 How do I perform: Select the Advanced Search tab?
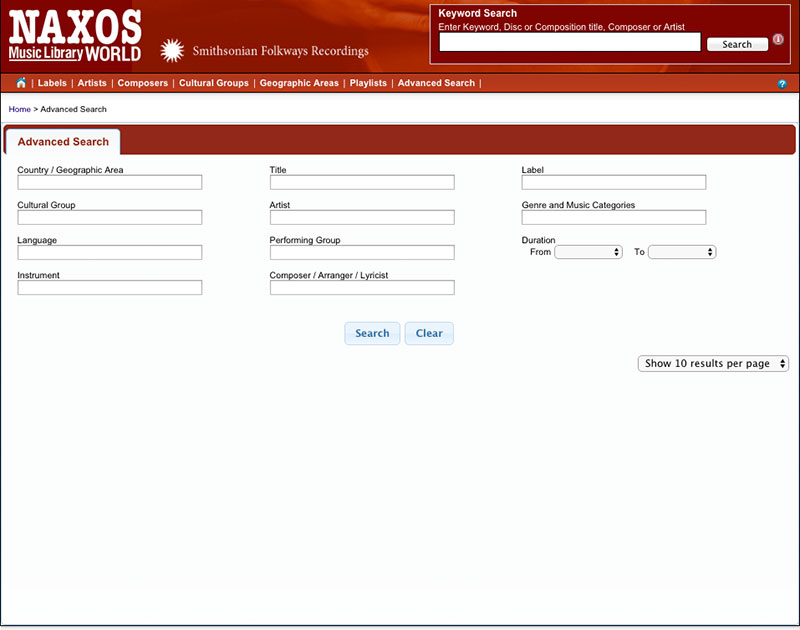tap(63, 142)
